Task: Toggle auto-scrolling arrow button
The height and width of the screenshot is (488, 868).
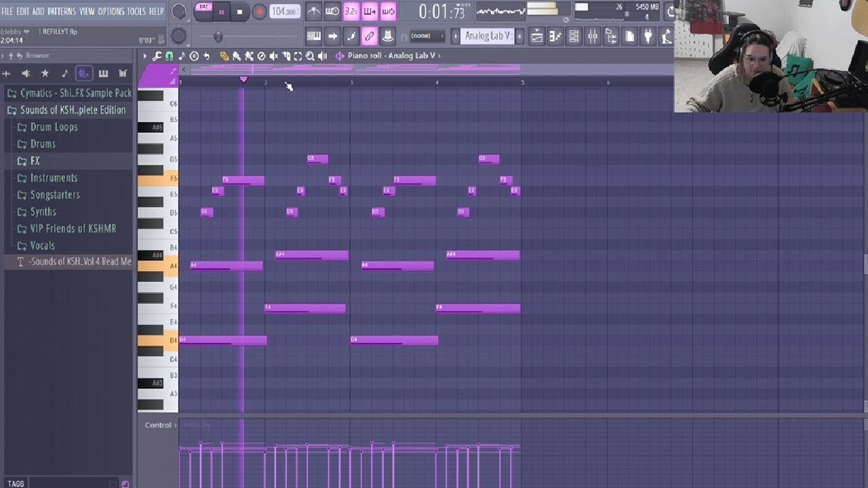Action: [332, 36]
